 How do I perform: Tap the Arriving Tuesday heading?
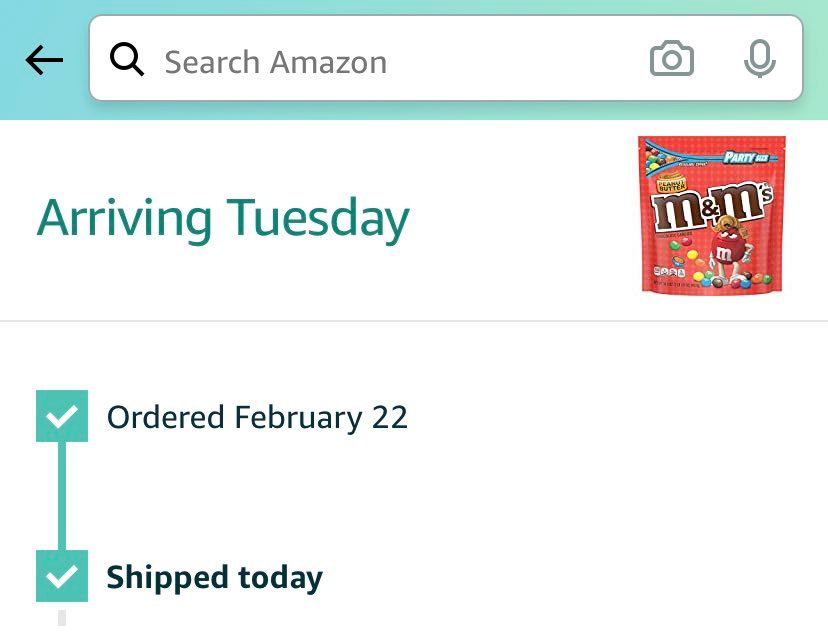[223, 219]
